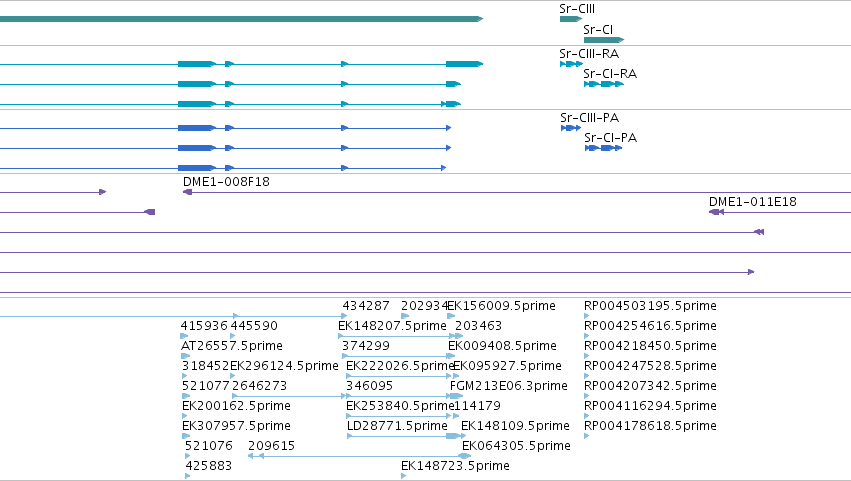The image size is (851, 481).
Task: Click the RP004503195.5prime label
Action: (650, 306)
